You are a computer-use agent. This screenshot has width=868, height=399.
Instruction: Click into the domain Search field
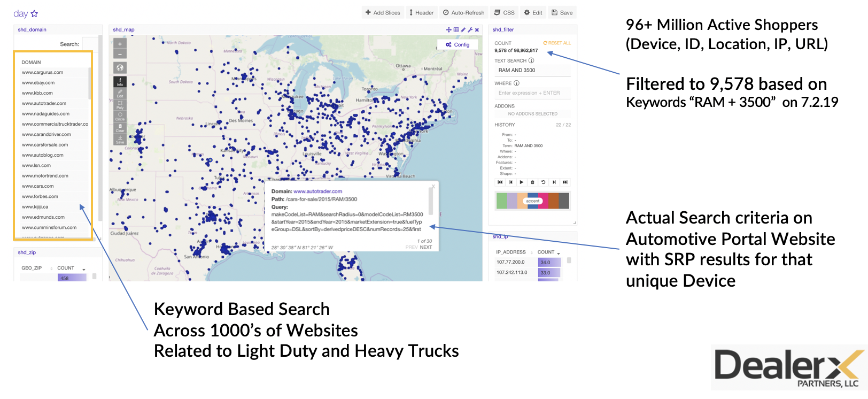89,44
